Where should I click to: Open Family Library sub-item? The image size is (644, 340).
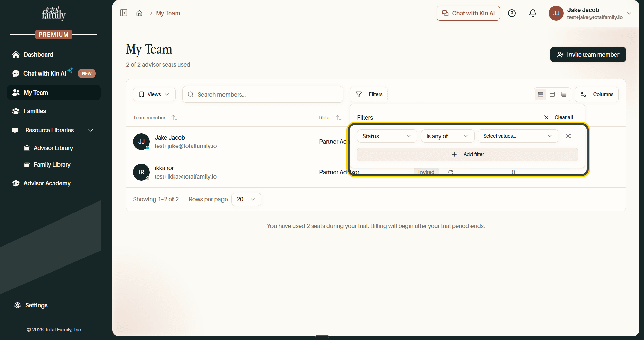52,165
